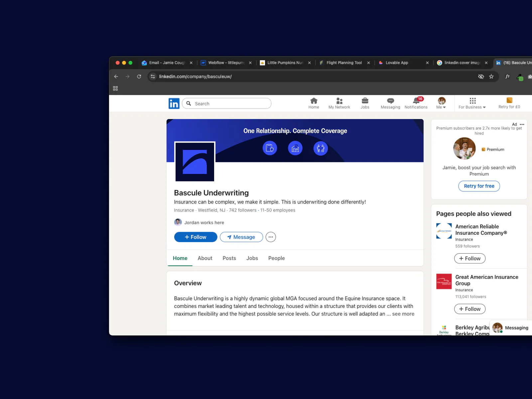Click the LinkedIn search field

coord(226,103)
